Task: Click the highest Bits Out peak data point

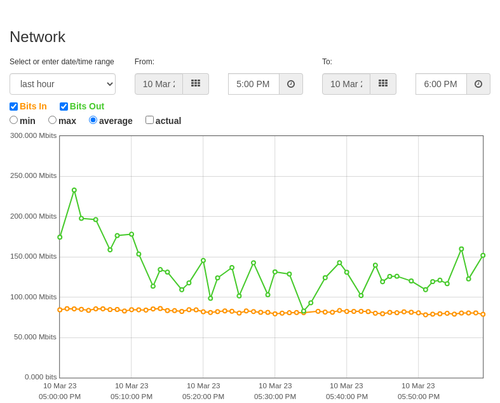Action: tap(74, 190)
